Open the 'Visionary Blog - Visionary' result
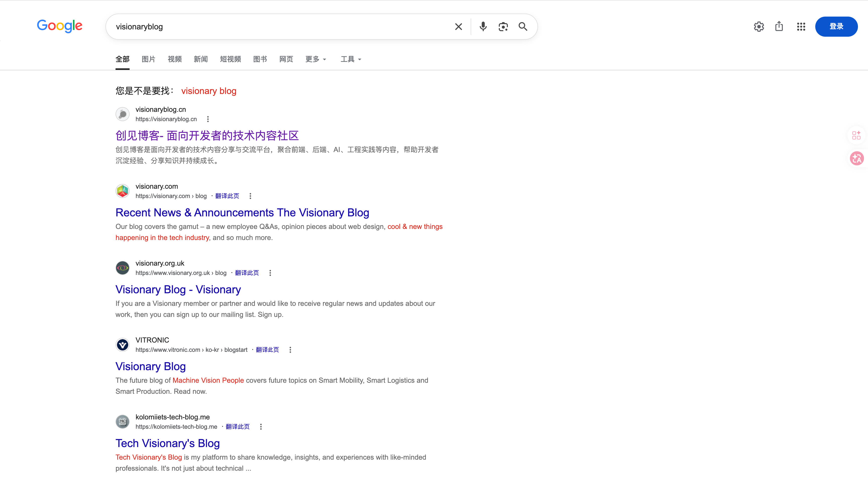The image size is (868, 482). click(178, 290)
